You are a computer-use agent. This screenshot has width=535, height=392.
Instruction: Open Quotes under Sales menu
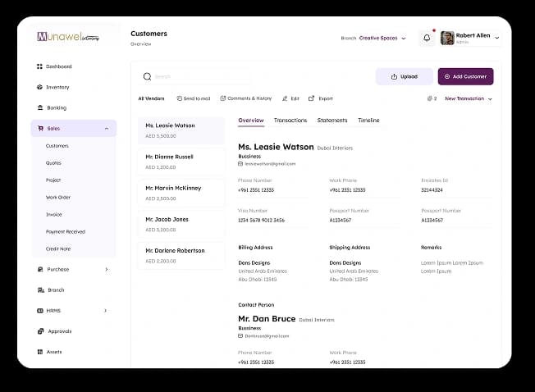click(53, 163)
